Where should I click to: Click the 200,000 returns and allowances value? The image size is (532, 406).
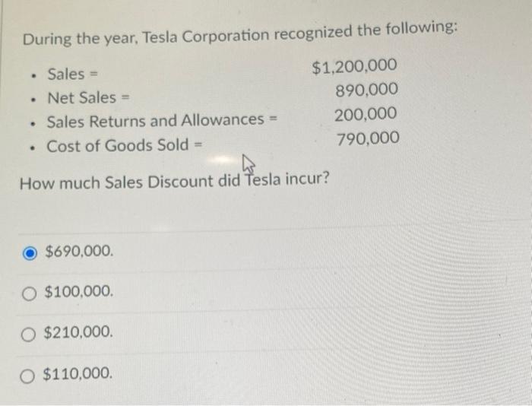(x=366, y=114)
